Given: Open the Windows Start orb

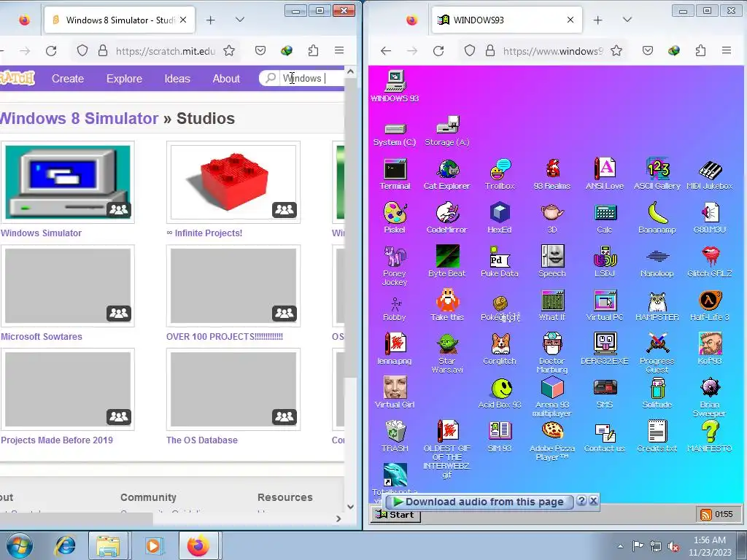Looking at the screenshot, I should pyautogui.click(x=20, y=545).
